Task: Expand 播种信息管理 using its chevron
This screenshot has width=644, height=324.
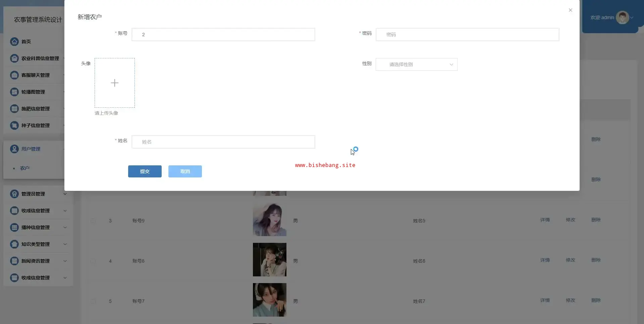Action: [65, 227]
